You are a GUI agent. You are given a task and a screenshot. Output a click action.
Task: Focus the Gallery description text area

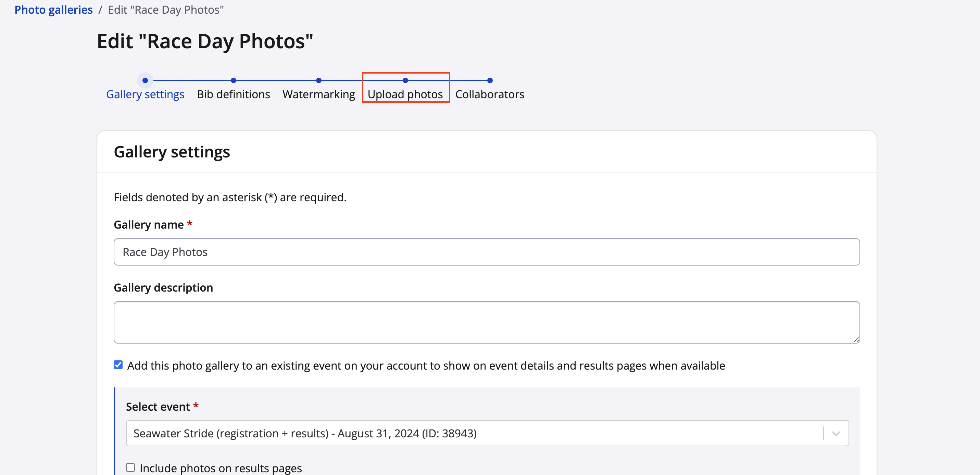click(x=486, y=322)
